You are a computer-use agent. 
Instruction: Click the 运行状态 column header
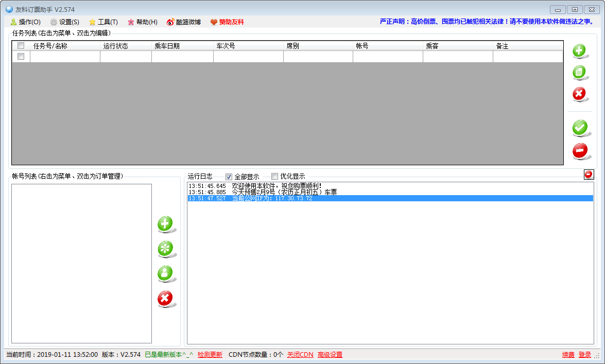coord(126,46)
